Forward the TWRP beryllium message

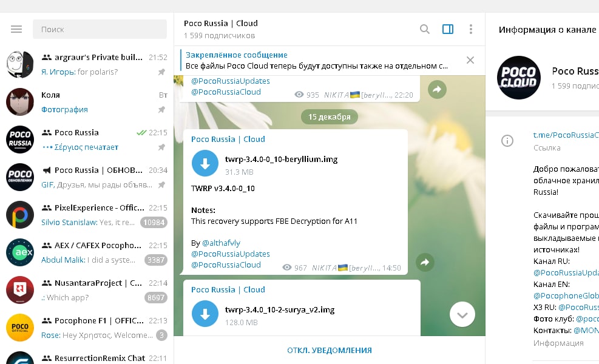[x=425, y=263]
